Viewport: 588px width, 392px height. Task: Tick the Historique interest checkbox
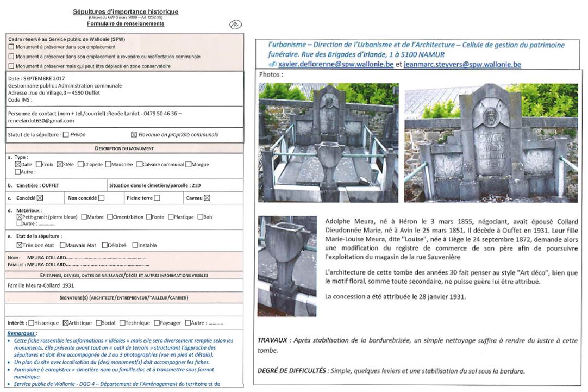click(x=31, y=323)
